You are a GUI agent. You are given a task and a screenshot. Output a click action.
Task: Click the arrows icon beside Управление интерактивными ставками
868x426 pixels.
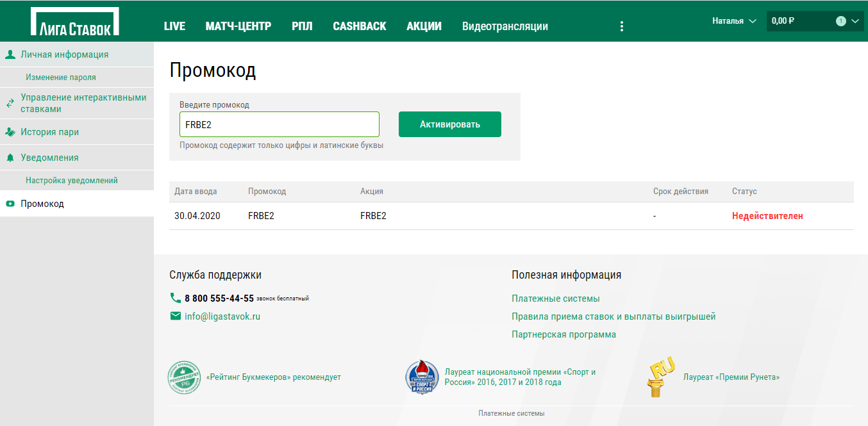(x=10, y=103)
